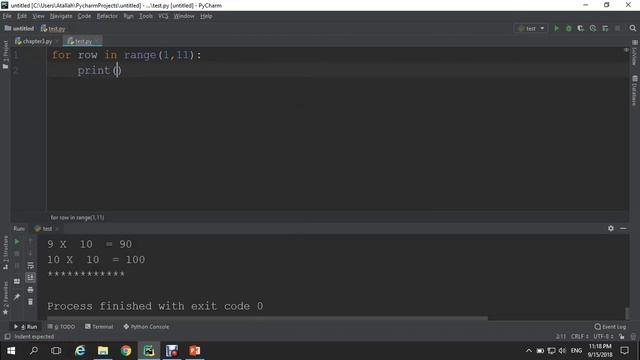Open the 4: Run tool window button
Screen dimensions: 640x360
pos(25,327)
